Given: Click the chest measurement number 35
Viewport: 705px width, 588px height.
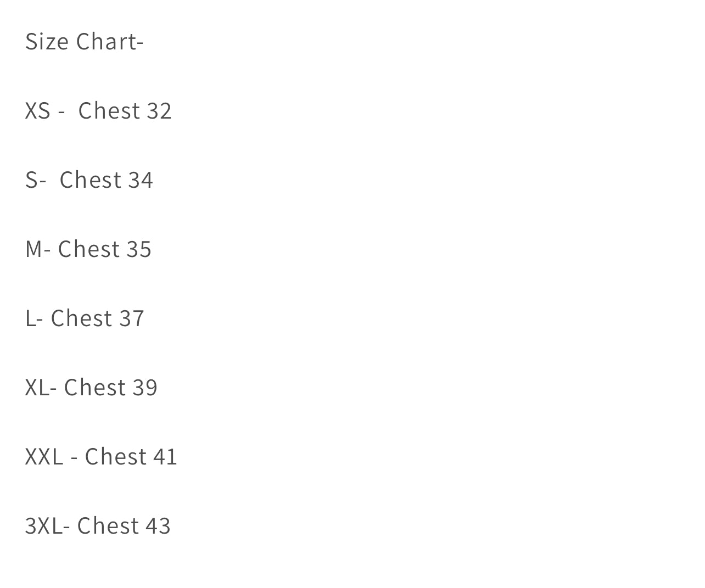Looking at the screenshot, I should (x=139, y=249).
